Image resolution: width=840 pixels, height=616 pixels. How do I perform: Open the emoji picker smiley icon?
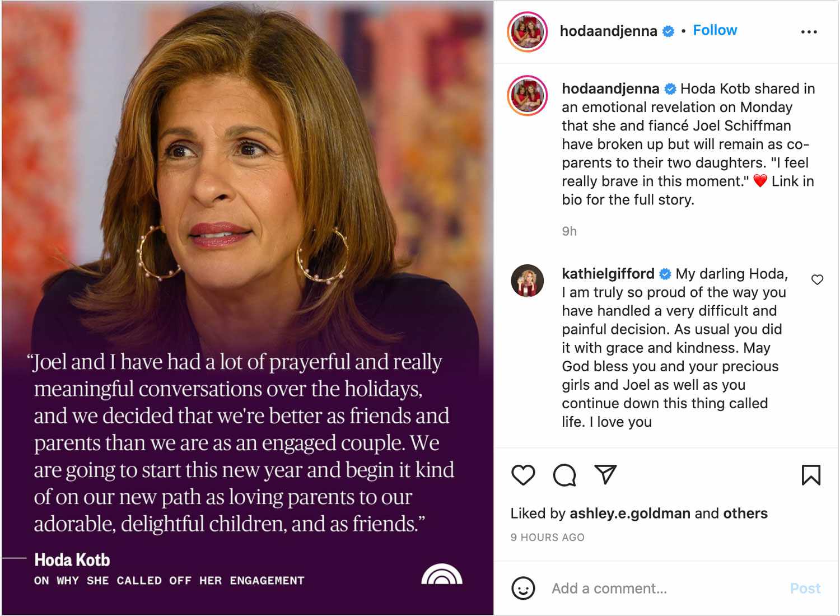(x=523, y=589)
